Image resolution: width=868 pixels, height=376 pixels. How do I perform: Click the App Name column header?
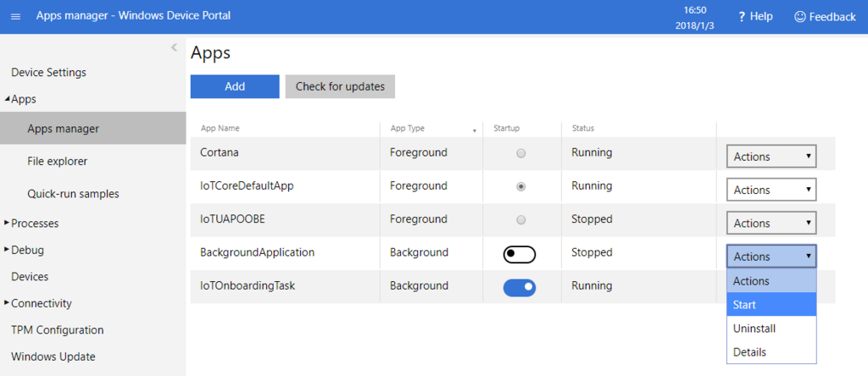click(220, 128)
